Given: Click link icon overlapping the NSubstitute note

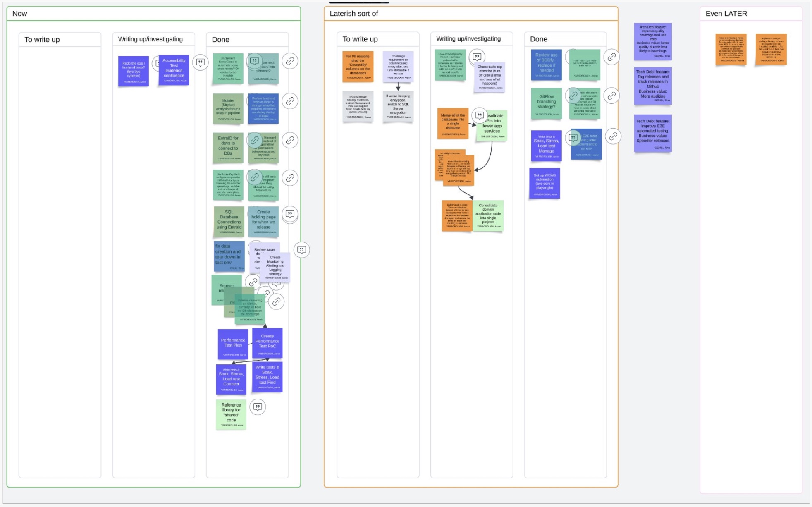Looking at the screenshot, I should coord(255,177).
